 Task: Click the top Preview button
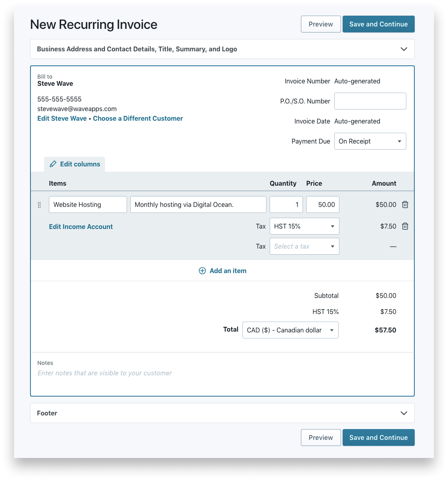coord(321,24)
